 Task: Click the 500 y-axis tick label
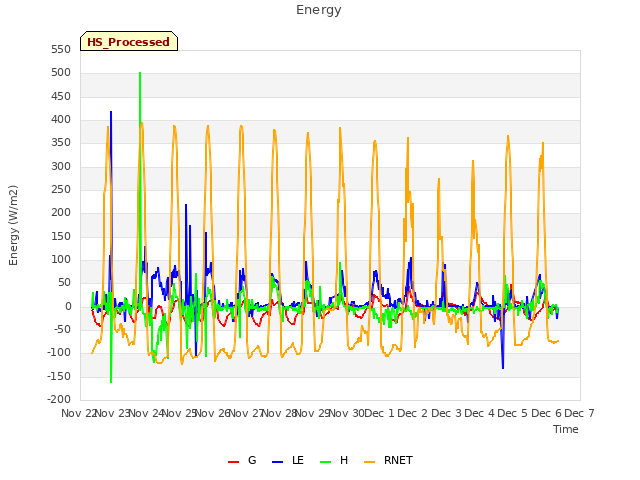point(61,73)
